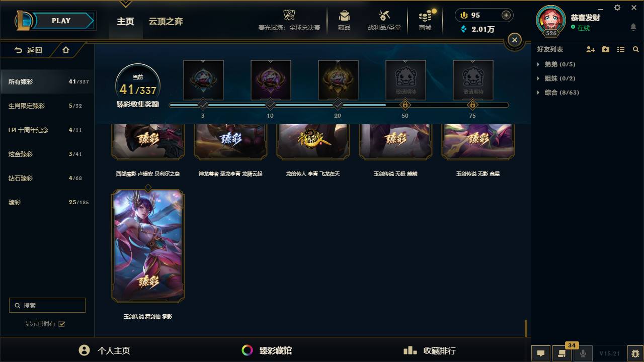Open the 玉剑传说 舞剑仙 skin thumbnail

click(x=148, y=246)
